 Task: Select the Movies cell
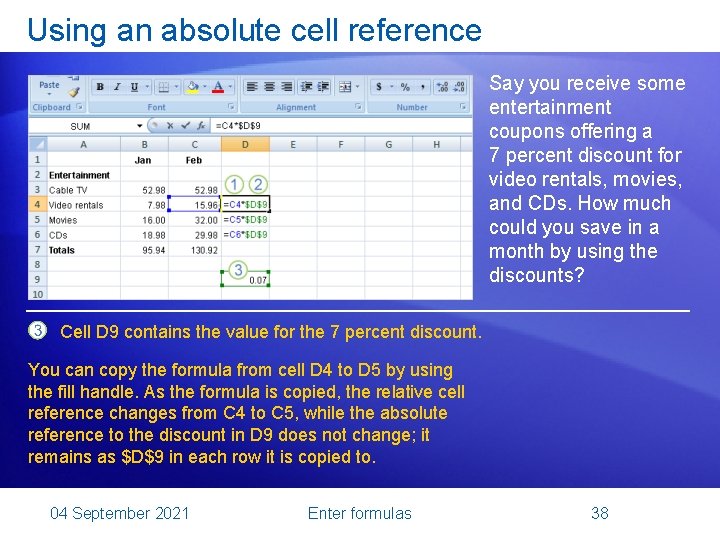(84, 220)
